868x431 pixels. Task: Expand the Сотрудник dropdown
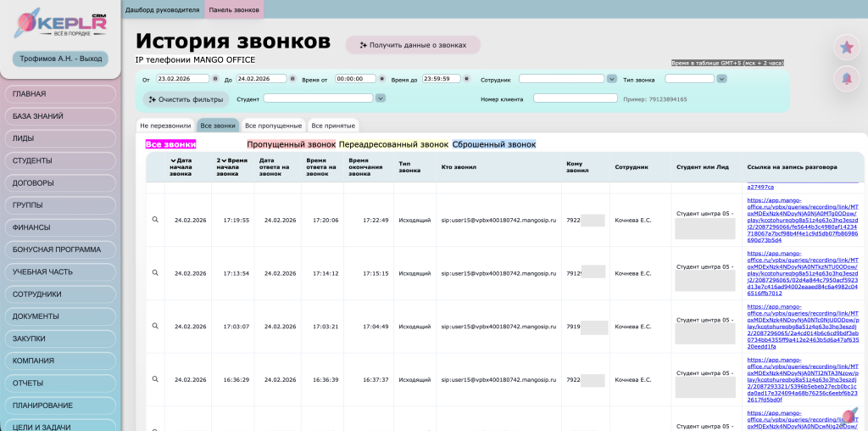611,79
